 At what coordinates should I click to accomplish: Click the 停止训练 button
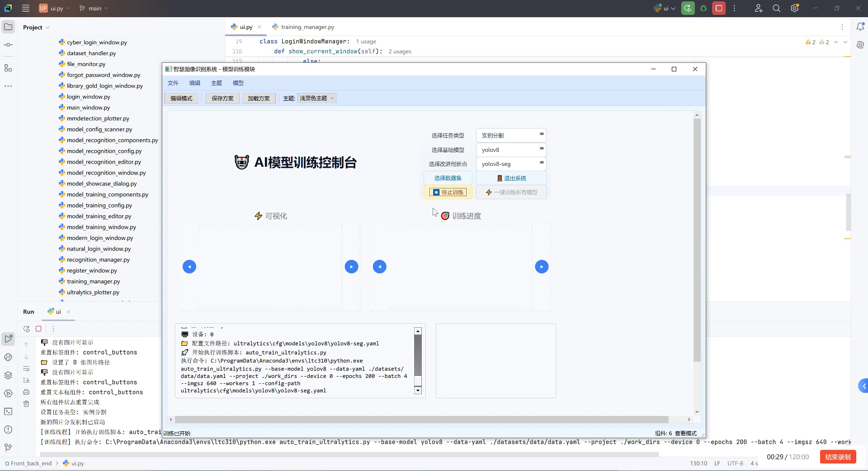point(448,192)
